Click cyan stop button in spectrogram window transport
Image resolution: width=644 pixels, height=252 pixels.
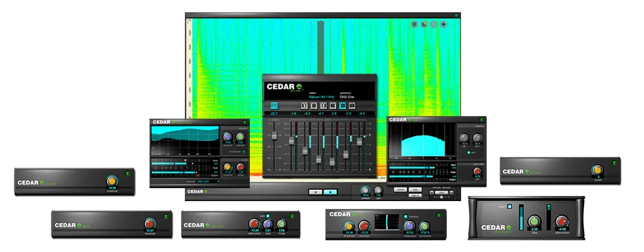click(330, 192)
